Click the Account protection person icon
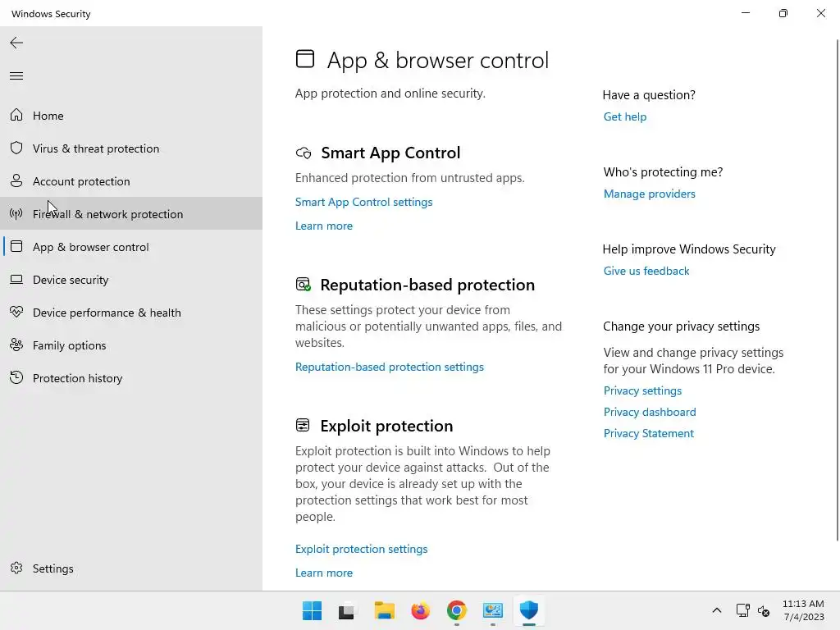This screenshot has height=630, width=840. (x=16, y=180)
